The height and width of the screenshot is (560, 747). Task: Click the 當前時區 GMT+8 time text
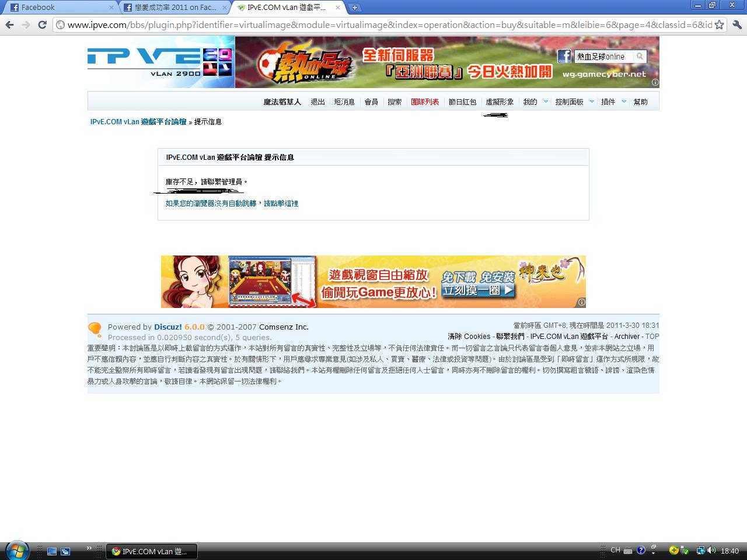[587, 325]
